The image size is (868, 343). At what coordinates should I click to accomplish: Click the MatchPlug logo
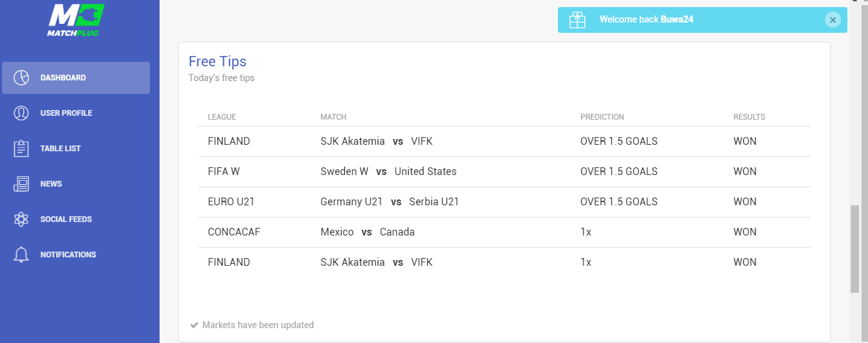[x=77, y=19]
